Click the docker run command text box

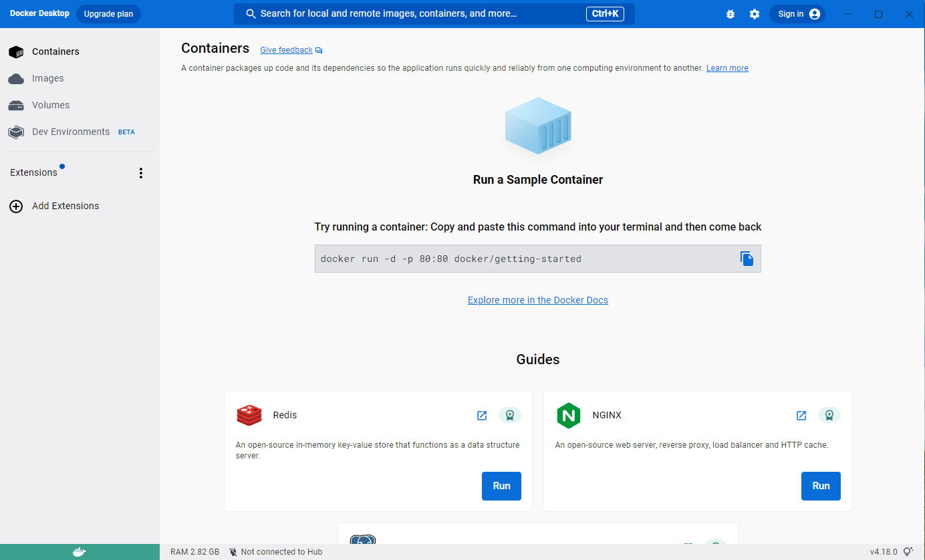click(538, 259)
